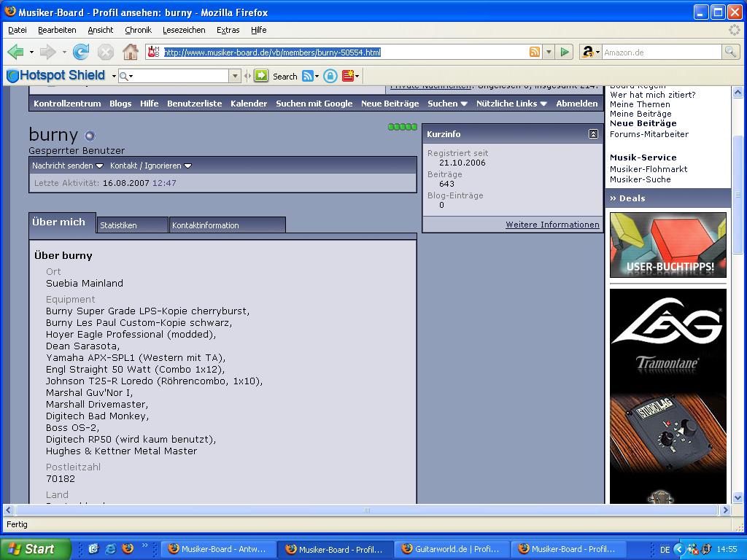Open the Hotspot Shield search box dropdown
747x560 pixels.
235,76
